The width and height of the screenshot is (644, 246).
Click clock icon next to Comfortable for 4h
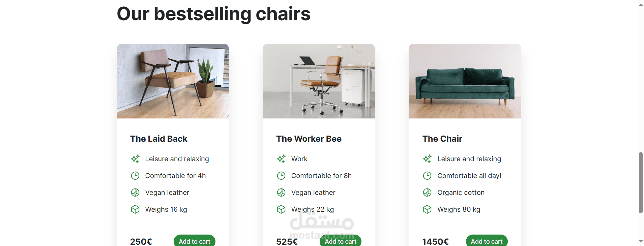[x=135, y=176]
